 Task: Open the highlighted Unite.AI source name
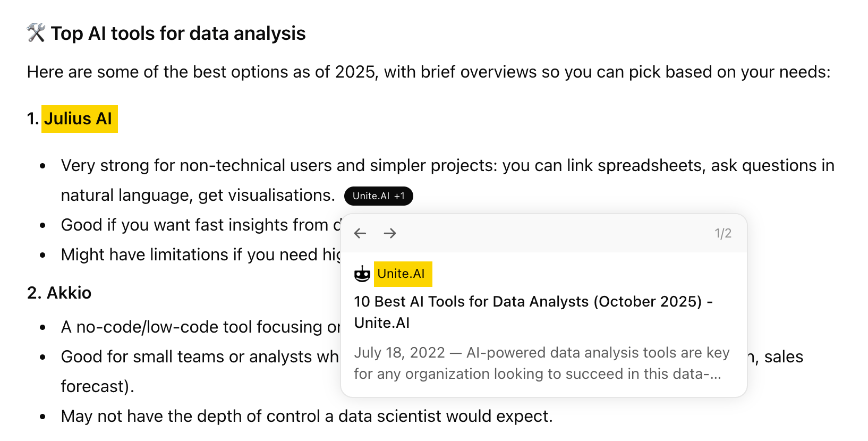pos(403,274)
